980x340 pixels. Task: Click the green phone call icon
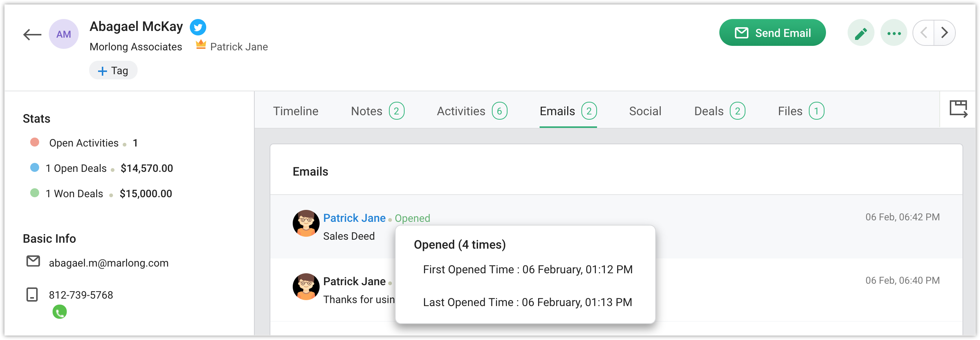coord(59,312)
